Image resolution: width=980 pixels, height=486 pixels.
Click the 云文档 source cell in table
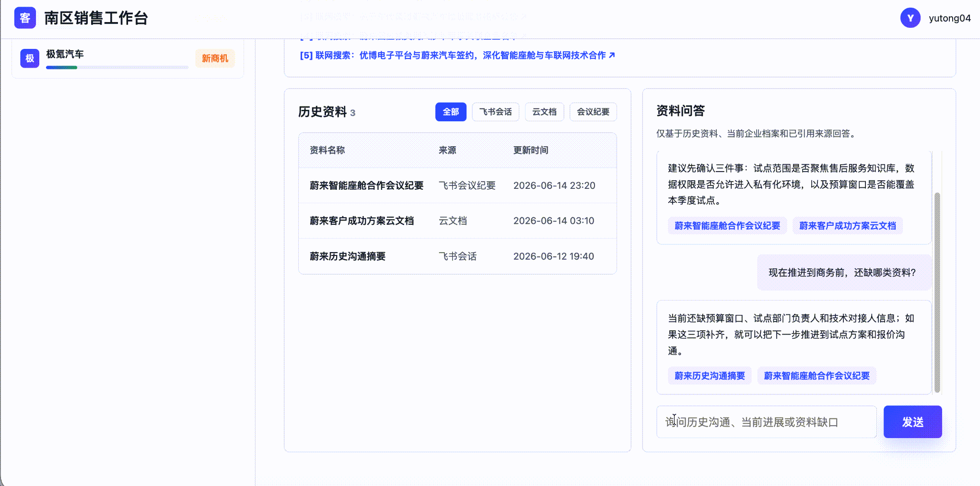[453, 221]
